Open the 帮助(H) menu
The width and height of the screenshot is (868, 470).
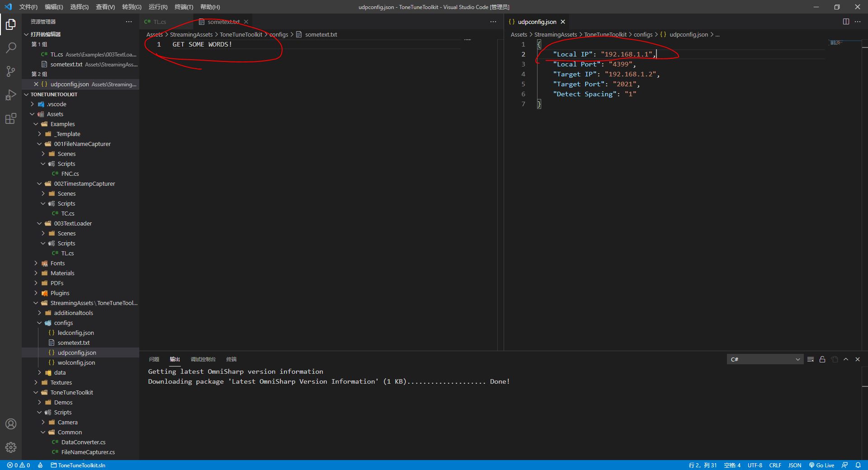click(210, 7)
